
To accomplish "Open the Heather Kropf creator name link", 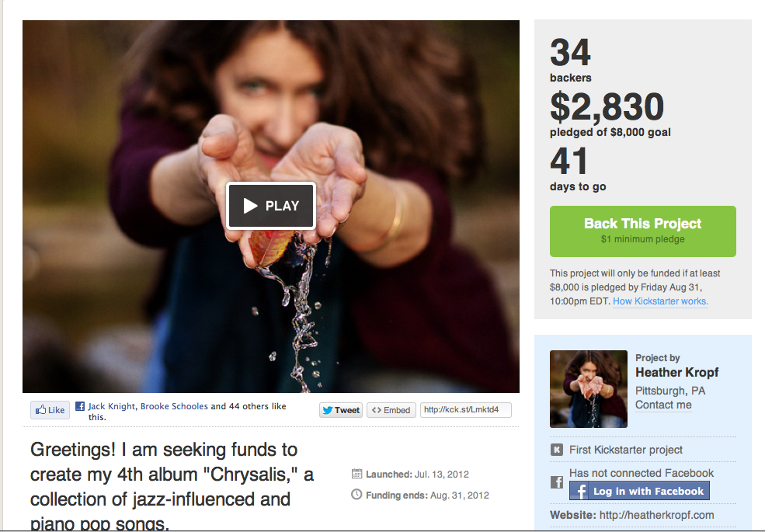I will [676, 373].
